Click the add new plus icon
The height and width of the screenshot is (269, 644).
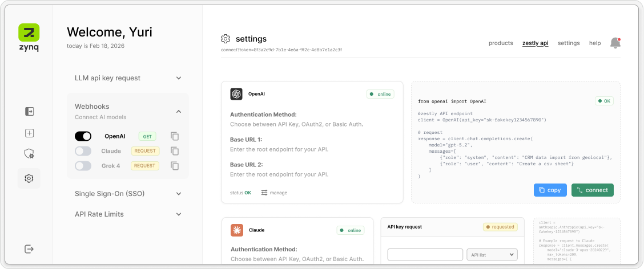pos(29,133)
